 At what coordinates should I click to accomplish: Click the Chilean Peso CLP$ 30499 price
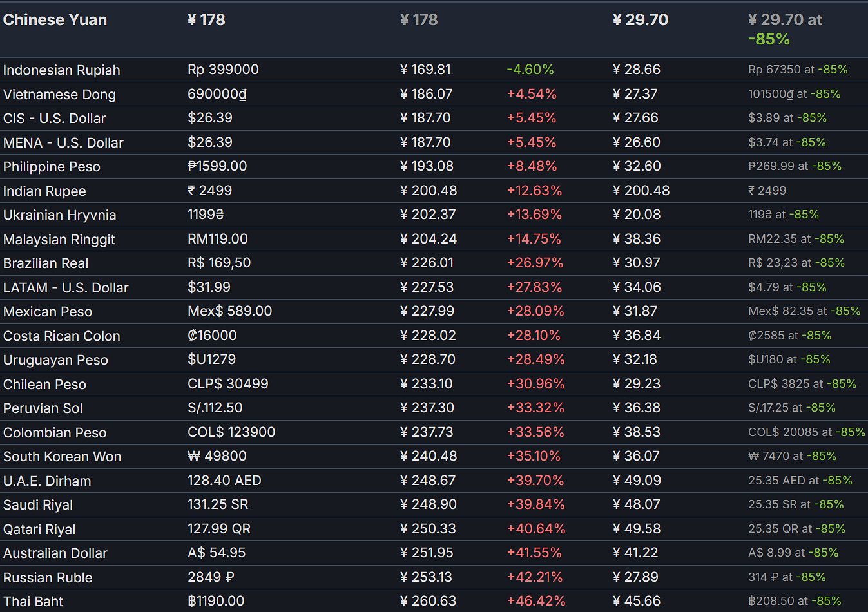coord(227,384)
